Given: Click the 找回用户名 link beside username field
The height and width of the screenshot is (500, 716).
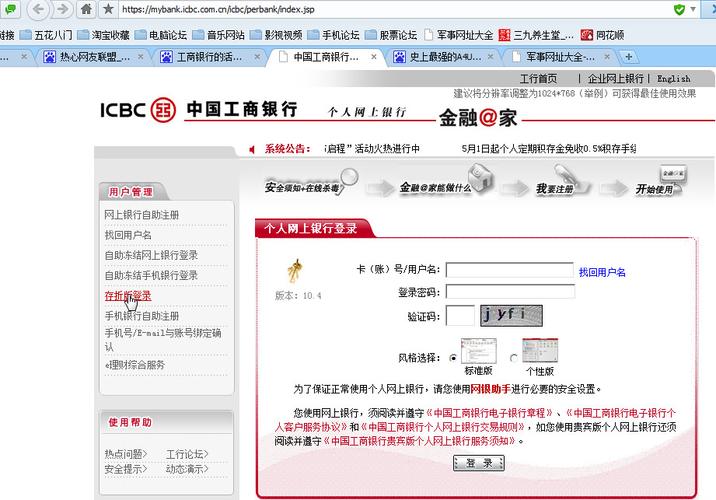Looking at the screenshot, I should [602, 272].
